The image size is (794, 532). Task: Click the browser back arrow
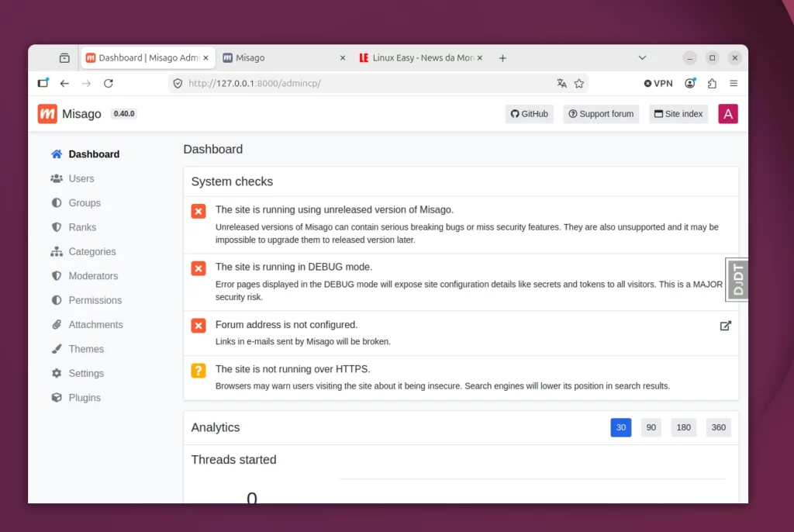64,83
